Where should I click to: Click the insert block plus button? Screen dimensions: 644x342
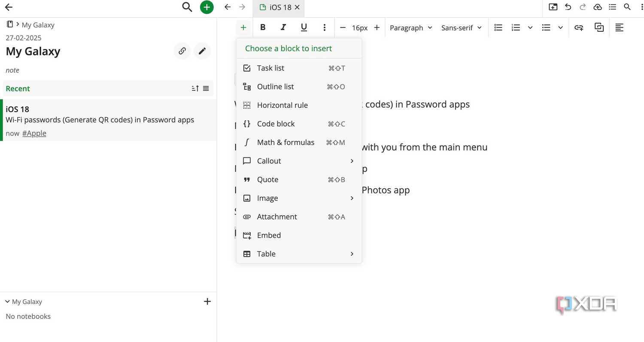coord(243,27)
